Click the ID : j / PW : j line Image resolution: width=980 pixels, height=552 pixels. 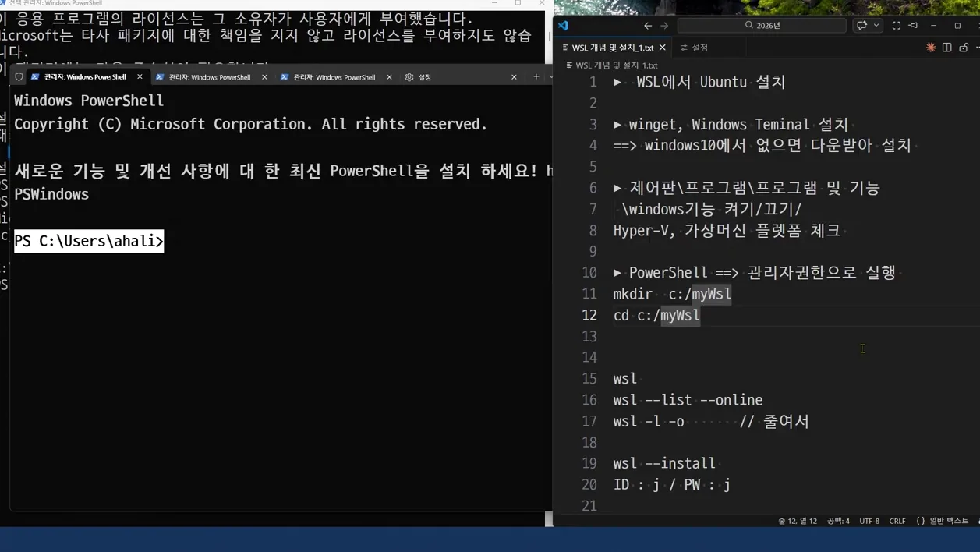click(x=672, y=485)
